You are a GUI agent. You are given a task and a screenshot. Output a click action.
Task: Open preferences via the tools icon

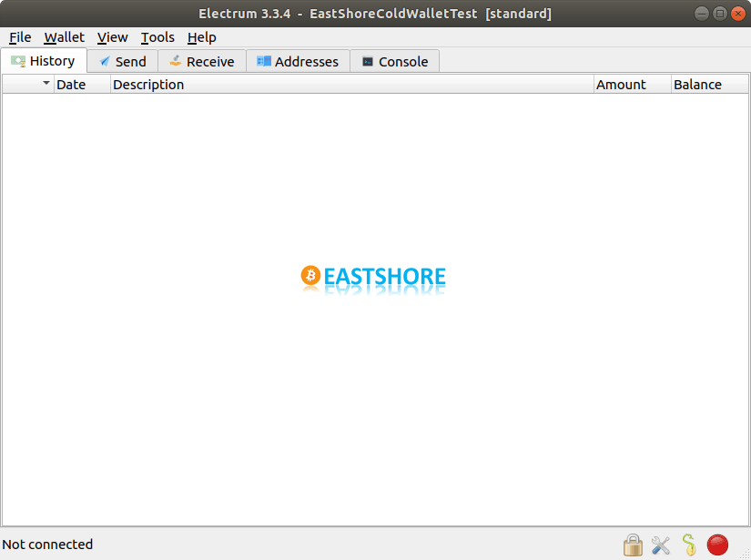tap(661, 545)
